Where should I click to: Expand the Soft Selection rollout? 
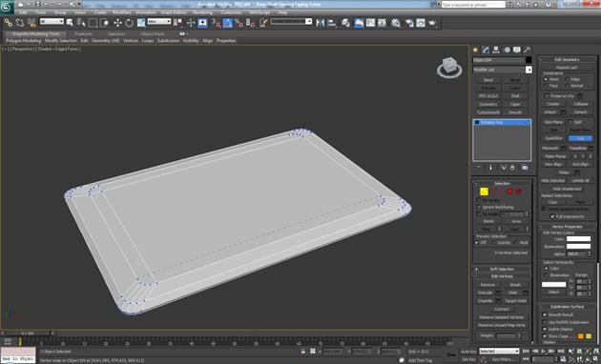pos(502,269)
